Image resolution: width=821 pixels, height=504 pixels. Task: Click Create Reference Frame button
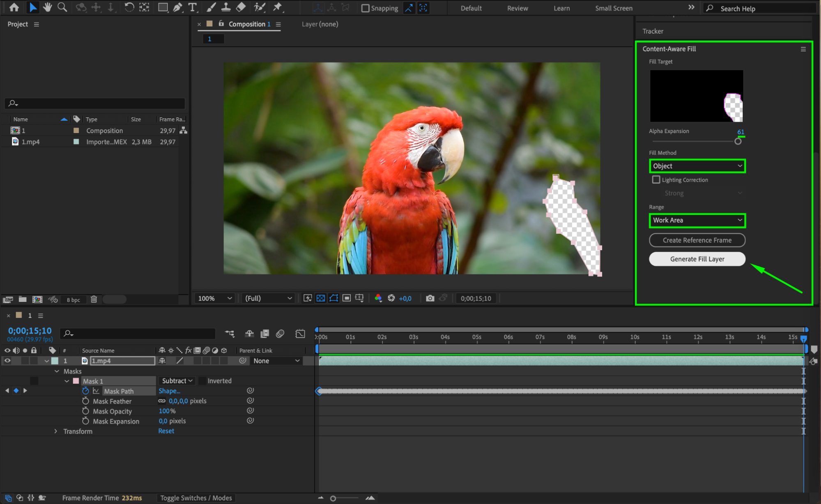coord(697,240)
